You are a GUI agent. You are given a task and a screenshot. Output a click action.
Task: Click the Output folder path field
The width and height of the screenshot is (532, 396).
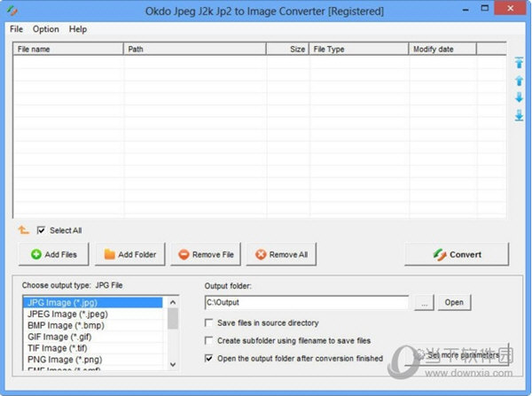307,302
